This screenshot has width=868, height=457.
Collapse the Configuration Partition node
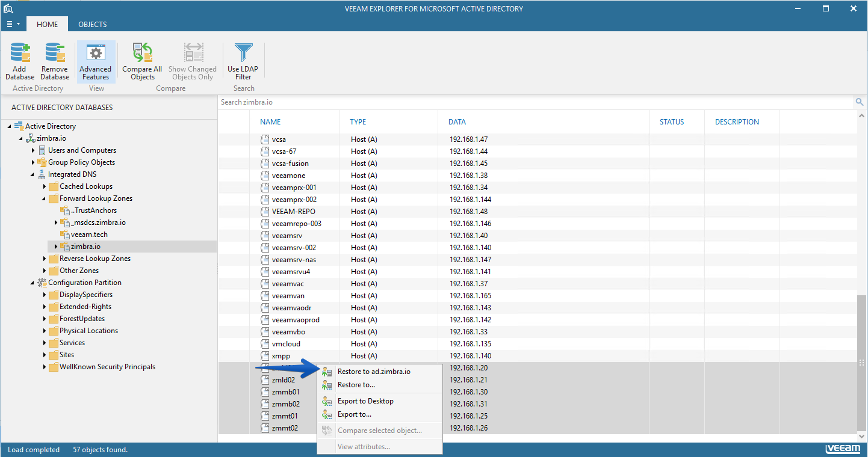pos(33,283)
